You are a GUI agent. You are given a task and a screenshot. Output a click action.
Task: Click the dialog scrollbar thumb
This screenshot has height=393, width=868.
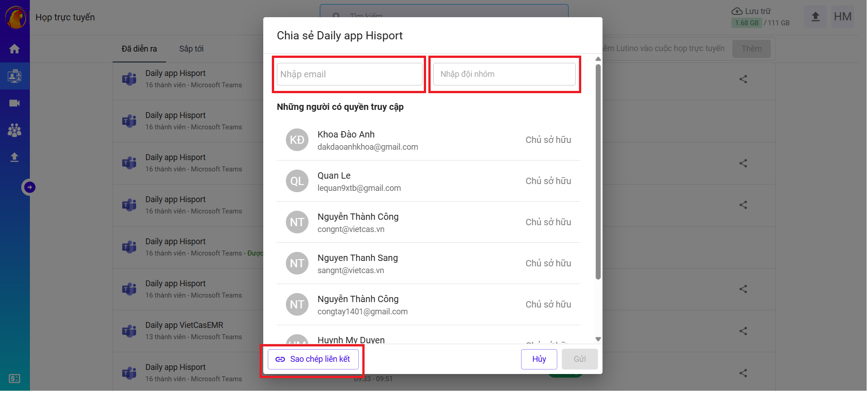pyautogui.click(x=598, y=172)
